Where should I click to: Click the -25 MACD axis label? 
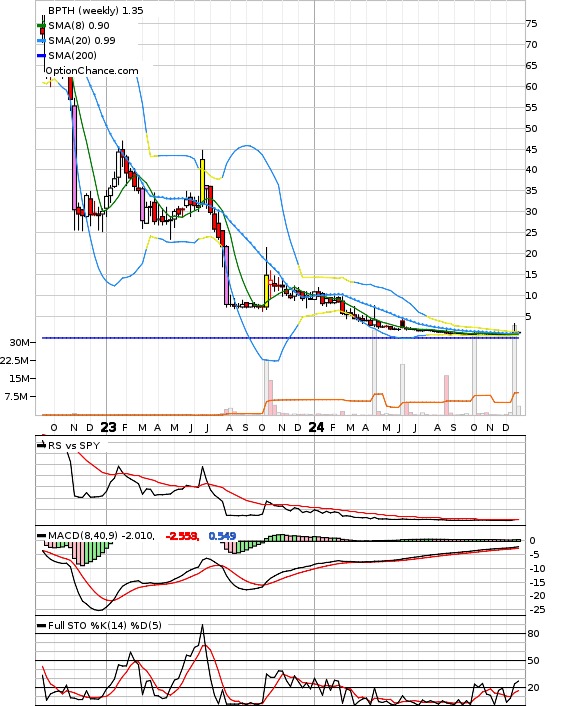tap(536, 610)
